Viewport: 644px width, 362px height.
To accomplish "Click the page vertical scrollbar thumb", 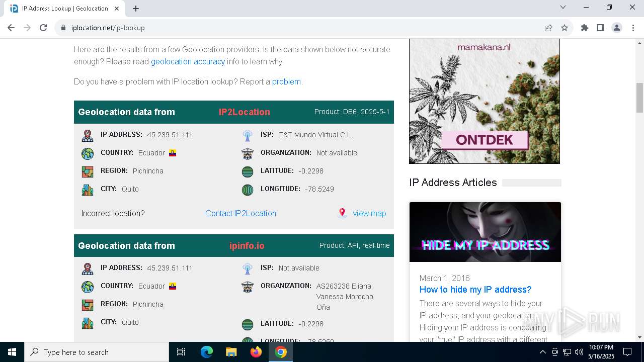I will (639, 98).
